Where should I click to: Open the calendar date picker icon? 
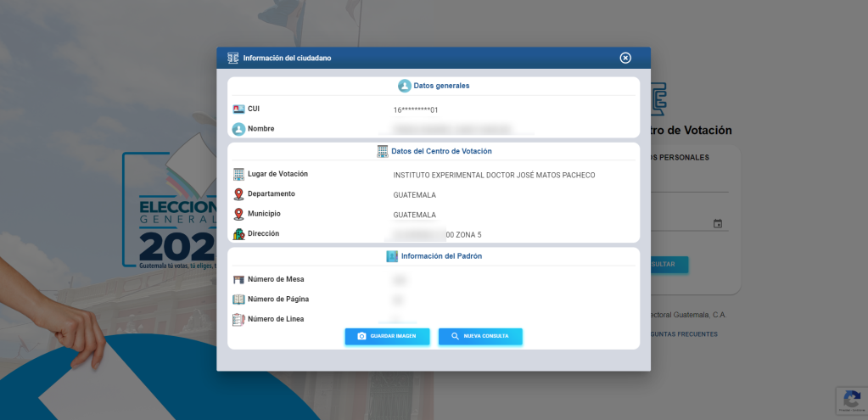point(718,224)
